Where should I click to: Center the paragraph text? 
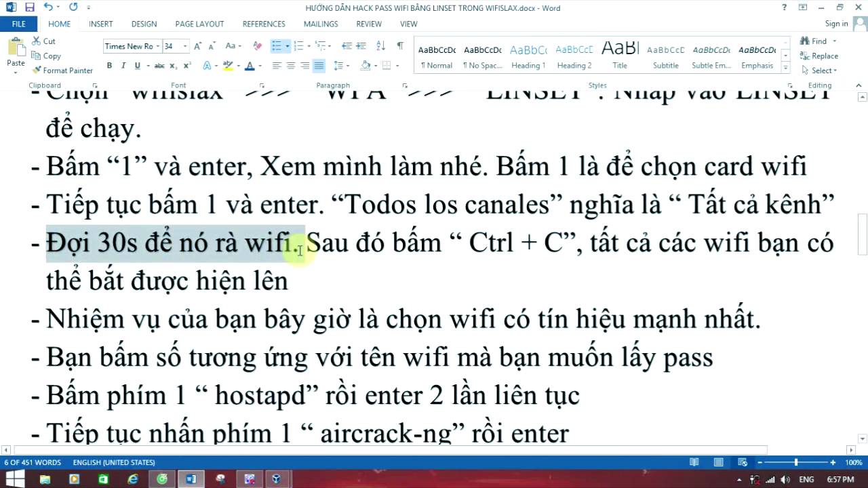(291, 66)
